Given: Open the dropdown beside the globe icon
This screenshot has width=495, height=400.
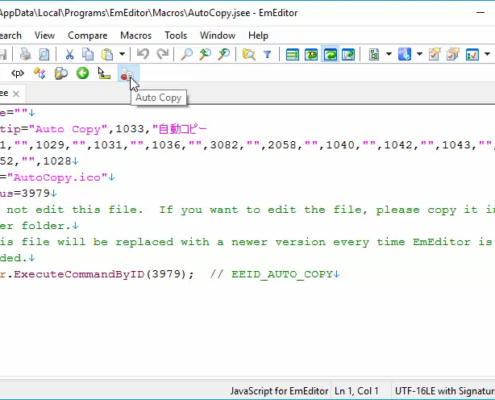Looking at the screenshot, I should 419,54.
